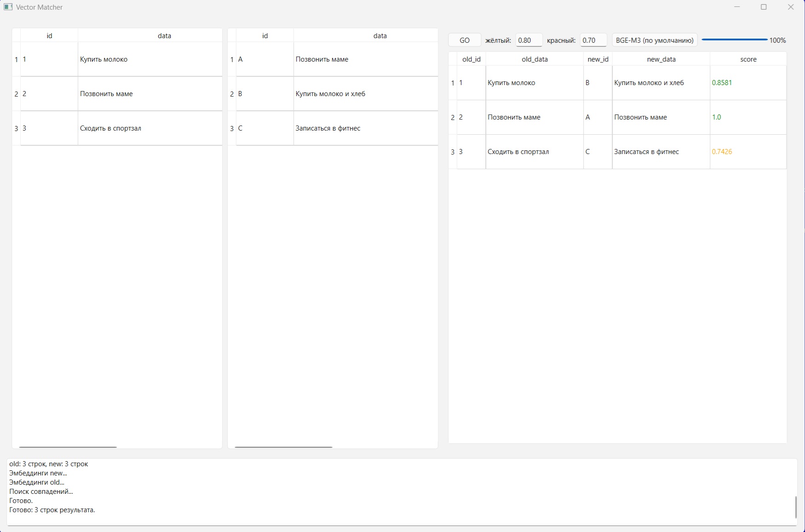Select result cell Купить молоко и хлеб
Viewport: 805px width, 532px height.
click(661, 83)
